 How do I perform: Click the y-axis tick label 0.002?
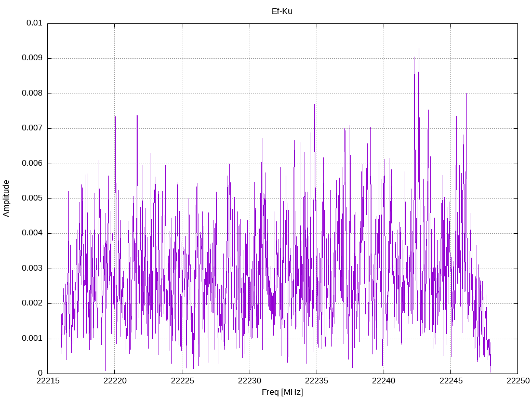[x=32, y=303]
